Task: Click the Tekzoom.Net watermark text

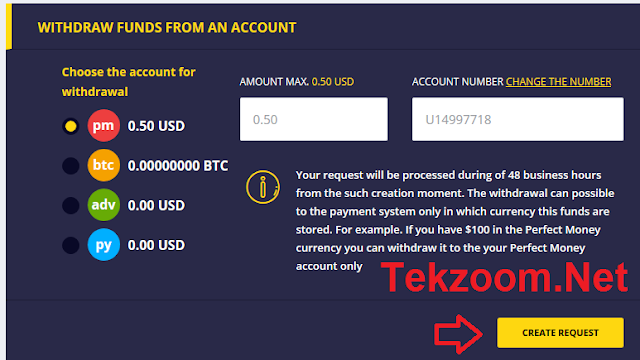Action: (x=504, y=277)
